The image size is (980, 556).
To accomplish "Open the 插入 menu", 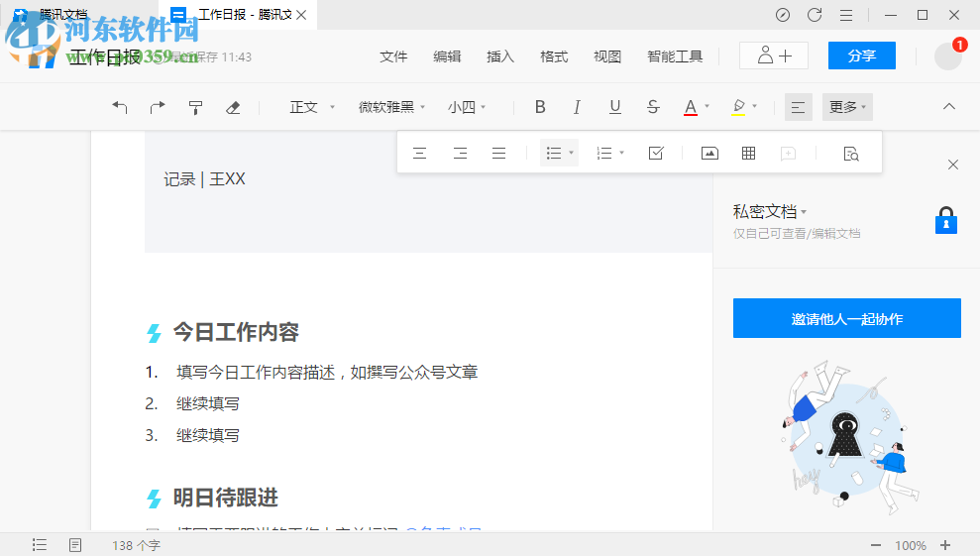I will [500, 56].
